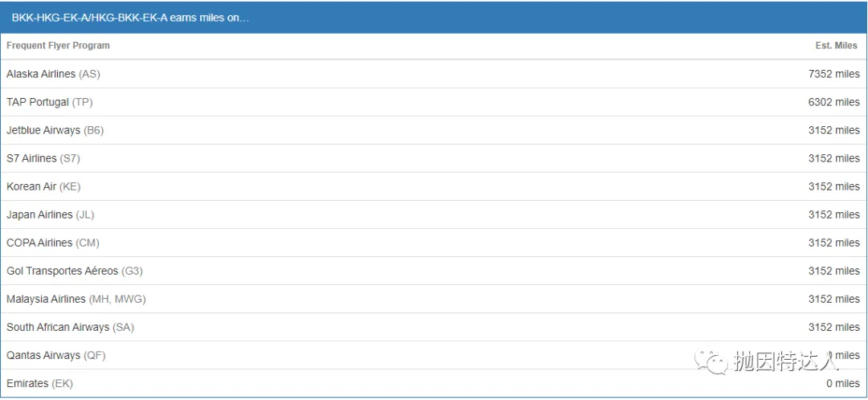This screenshot has width=868, height=400.
Task: Click the "7352 miles" value for Alaska Airlines
Action: point(834,74)
